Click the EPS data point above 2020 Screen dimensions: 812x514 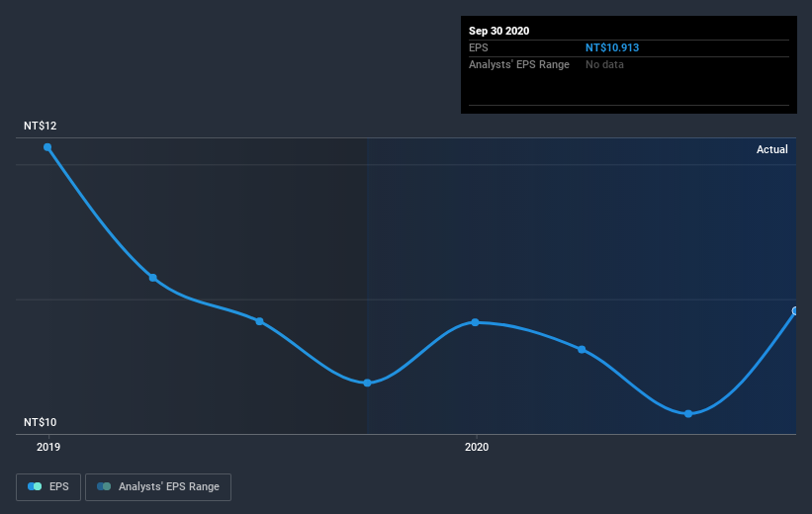[475, 322]
